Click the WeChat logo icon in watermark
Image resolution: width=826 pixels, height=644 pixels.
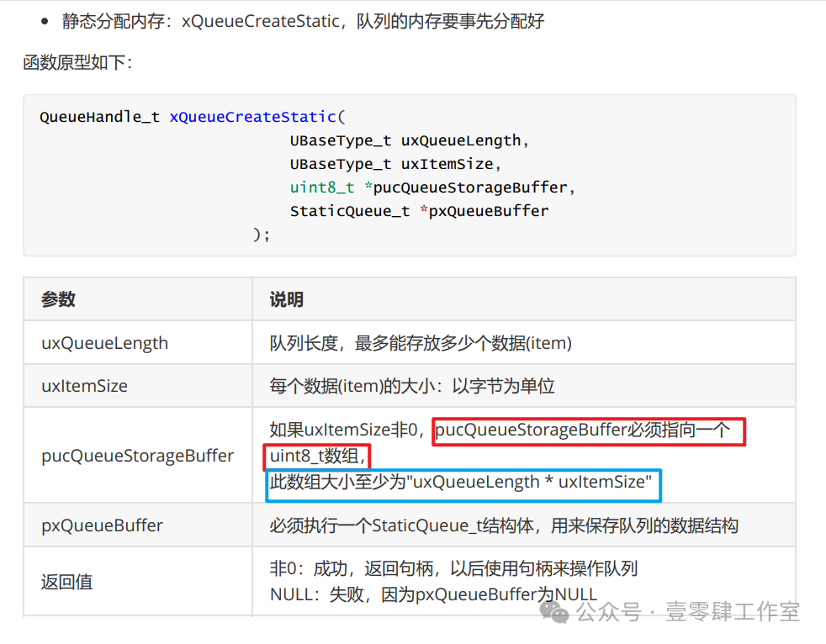pyautogui.click(x=554, y=612)
